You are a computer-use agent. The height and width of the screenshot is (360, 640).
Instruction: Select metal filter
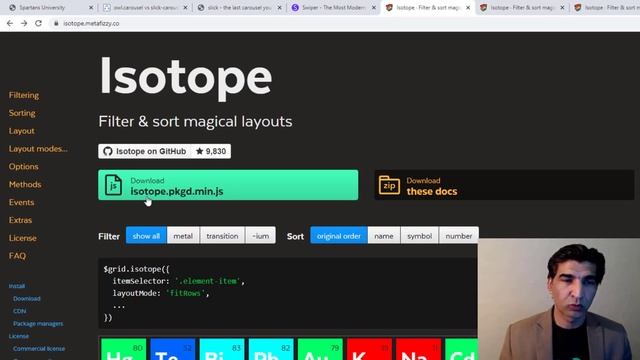[183, 236]
